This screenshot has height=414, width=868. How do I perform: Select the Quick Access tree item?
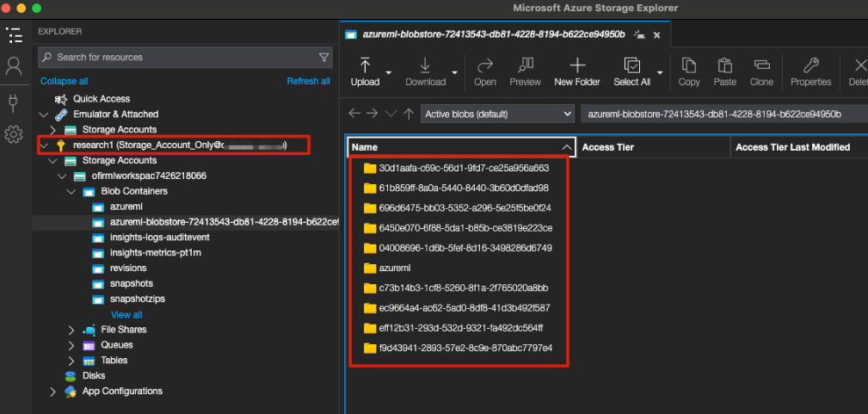pos(102,99)
